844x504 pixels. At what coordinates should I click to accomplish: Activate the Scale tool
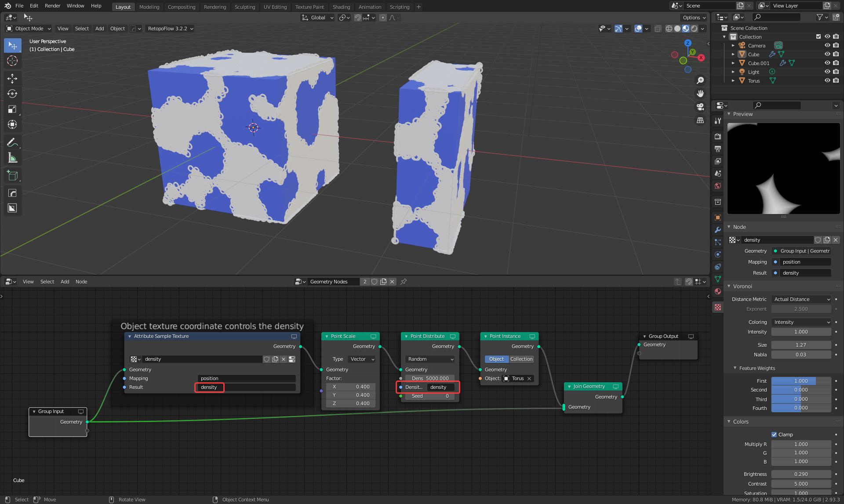point(12,109)
